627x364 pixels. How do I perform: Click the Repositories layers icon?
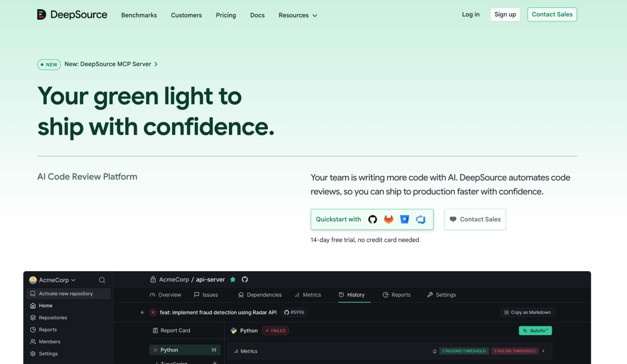(x=33, y=318)
